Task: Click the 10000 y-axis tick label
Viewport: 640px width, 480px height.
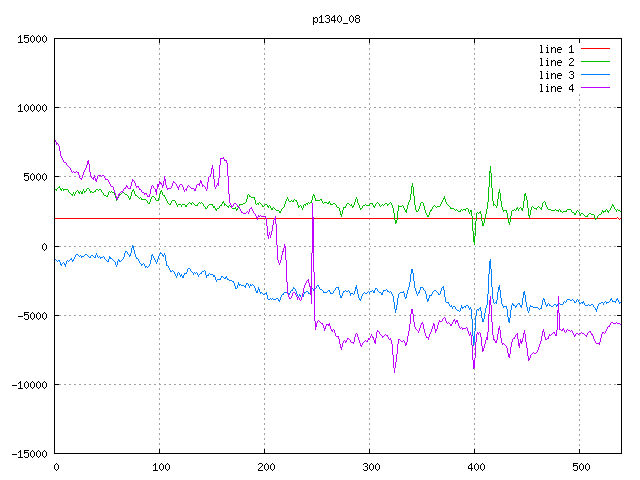Action: (32, 108)
